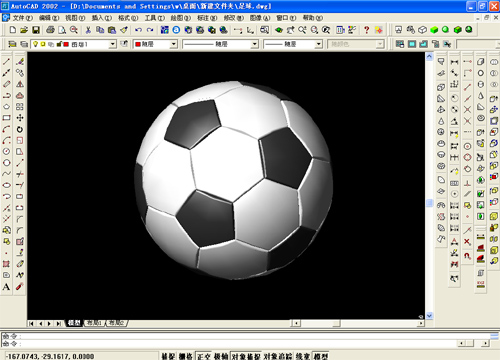
Task: Click the coordinates readout -167.0743, -29.1617
Action: pyautogui.click(x=50, y=356)
